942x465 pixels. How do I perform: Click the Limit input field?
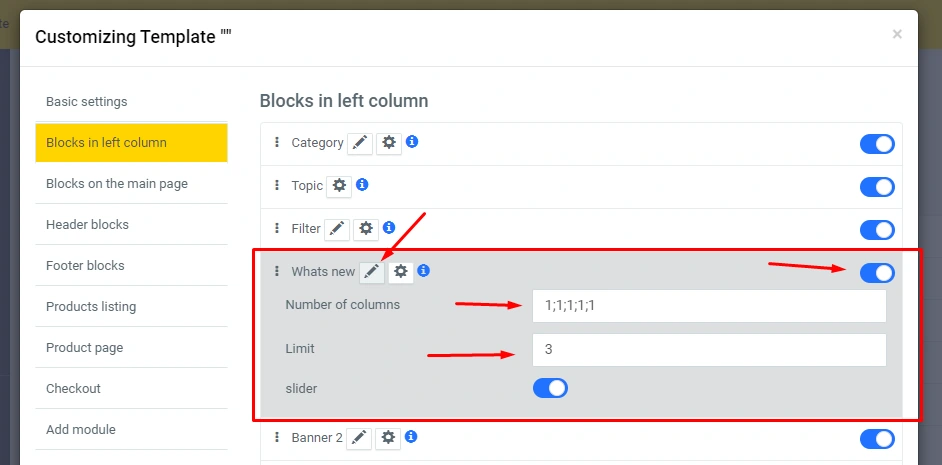coord(709,350)
